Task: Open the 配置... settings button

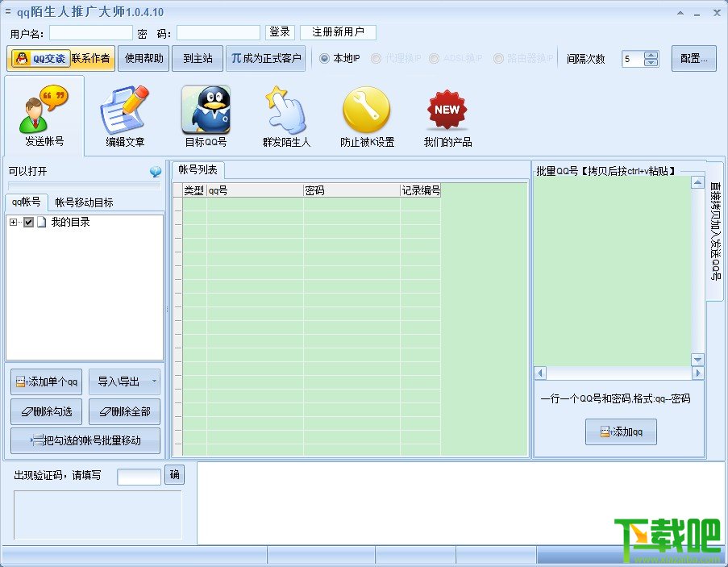Action: (x=693, y=59)
